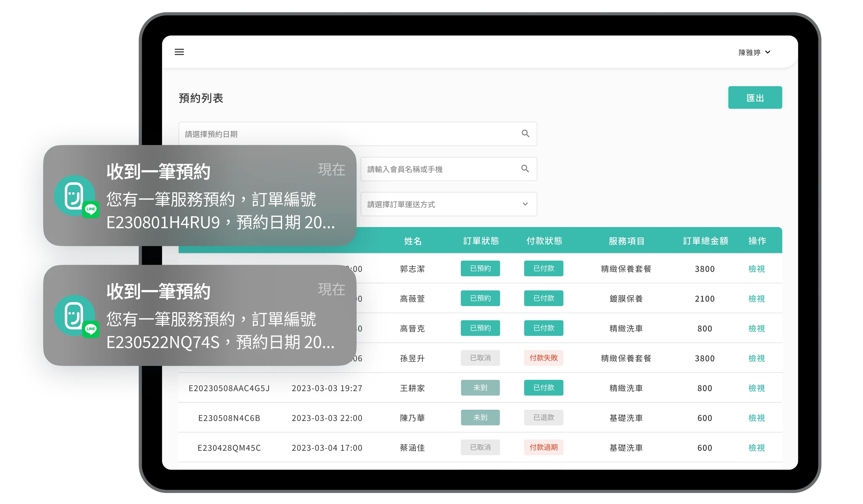The height and width of the screenshot is (504, 863).
Task: Select order number E230508N4C6B
Action: (229, 418)
